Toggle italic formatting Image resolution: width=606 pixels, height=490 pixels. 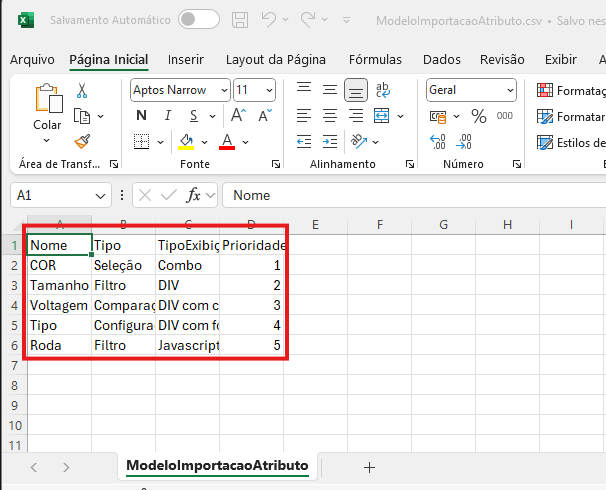click(x=166, y=115)
